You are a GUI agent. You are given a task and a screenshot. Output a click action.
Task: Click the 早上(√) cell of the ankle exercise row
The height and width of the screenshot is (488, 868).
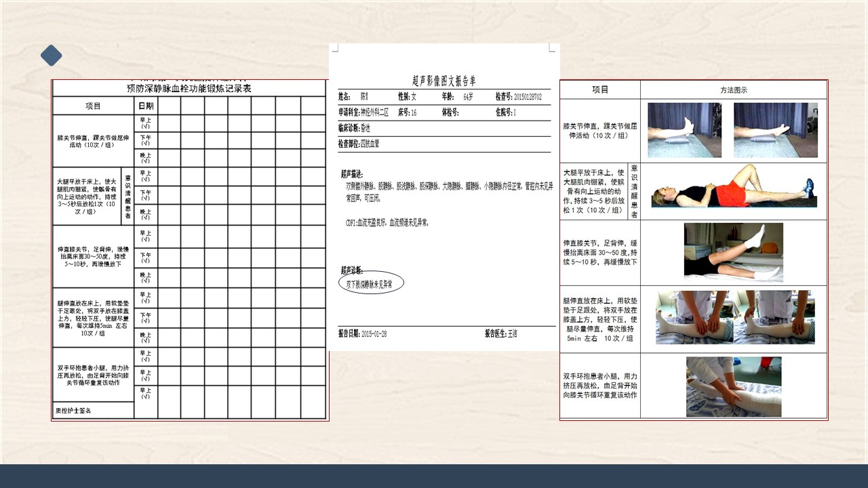tap(146, 123)
